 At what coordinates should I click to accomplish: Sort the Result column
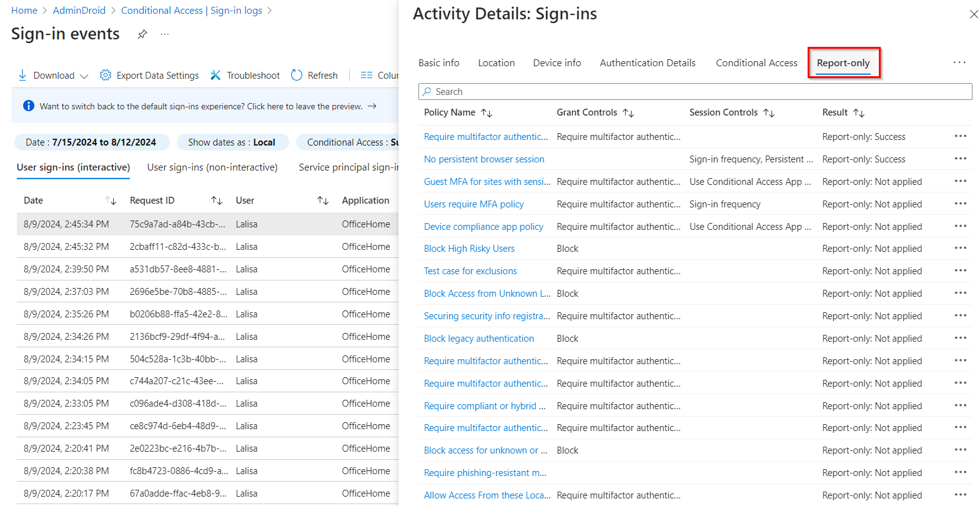[x=859, y=113]
